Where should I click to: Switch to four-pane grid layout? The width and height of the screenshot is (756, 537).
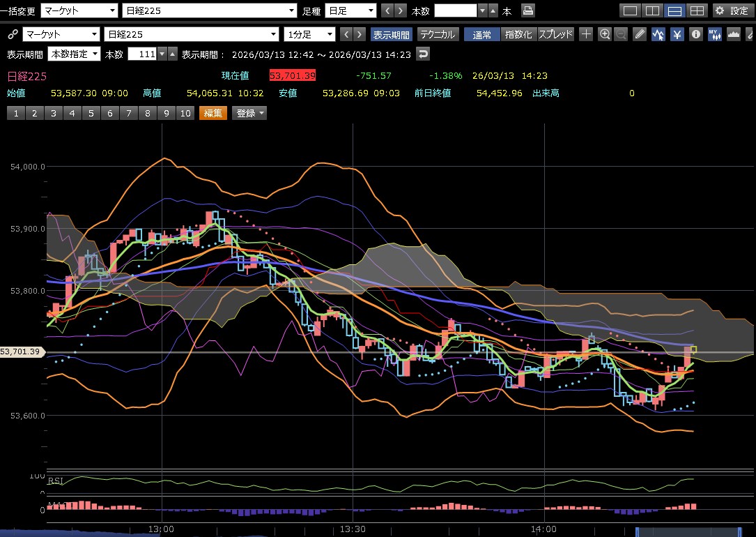coord(696,10)
